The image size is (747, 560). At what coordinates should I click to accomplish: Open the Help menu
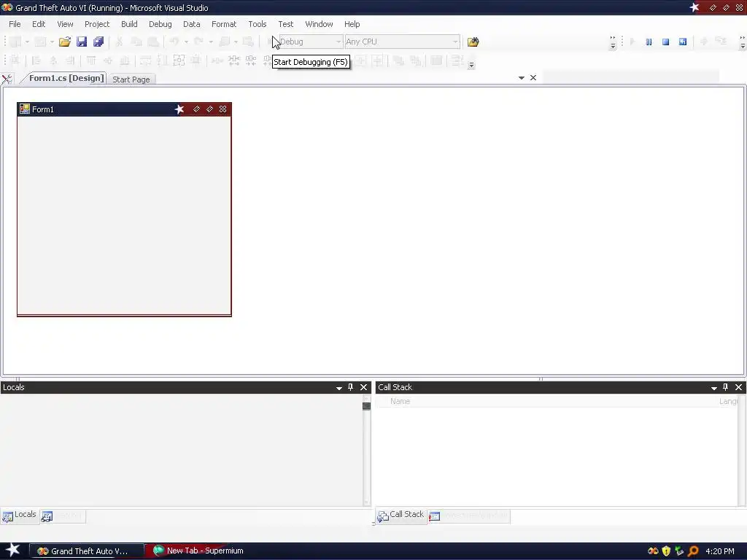(x=352, y=24)
